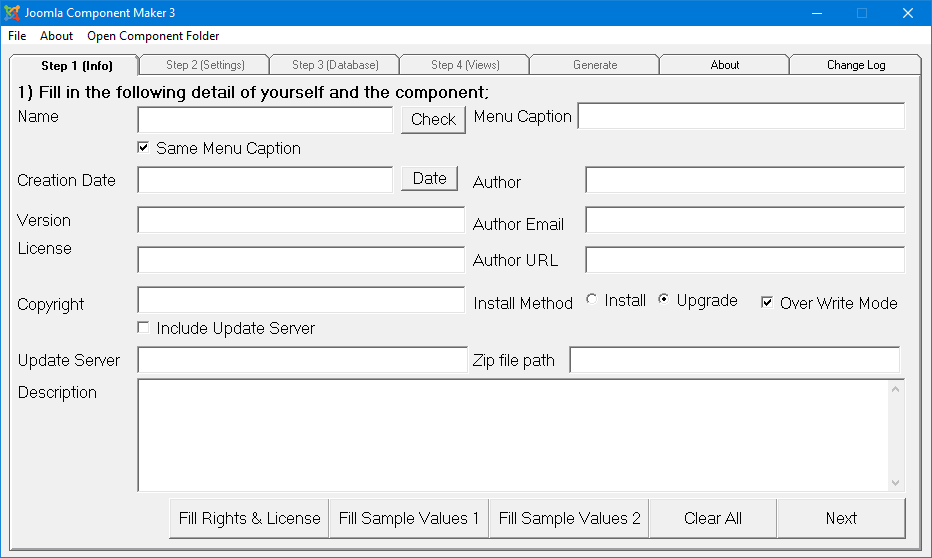This screenshot has height=558, width=932.
Task: Click Description scrollbar up arrow
Action: click(896, 389)
